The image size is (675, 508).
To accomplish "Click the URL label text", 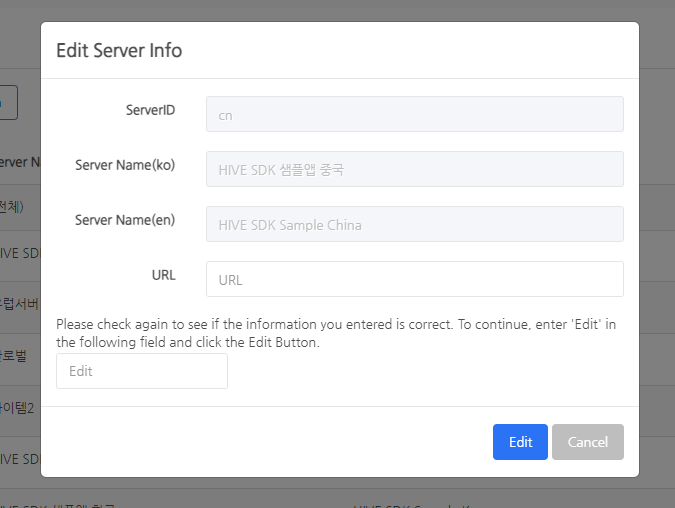I will [163, 275].
